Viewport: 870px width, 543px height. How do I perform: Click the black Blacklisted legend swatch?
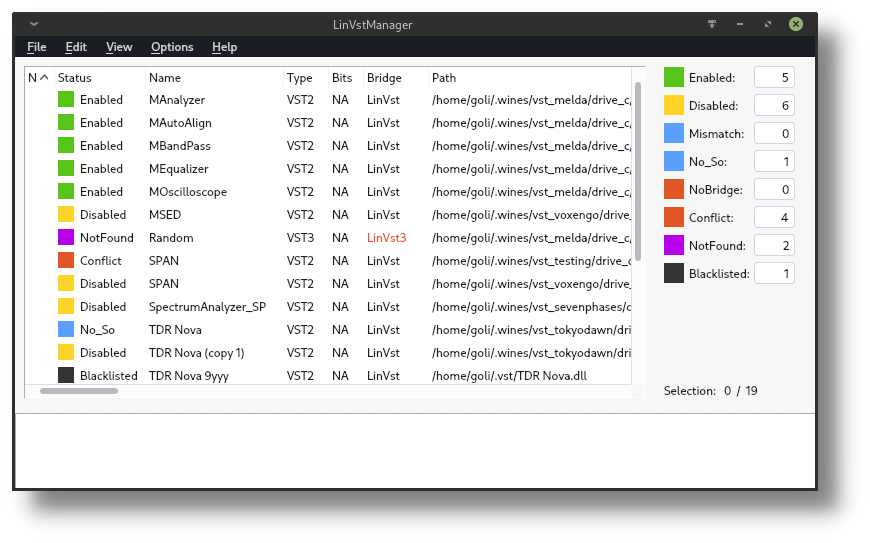(674, 273)
